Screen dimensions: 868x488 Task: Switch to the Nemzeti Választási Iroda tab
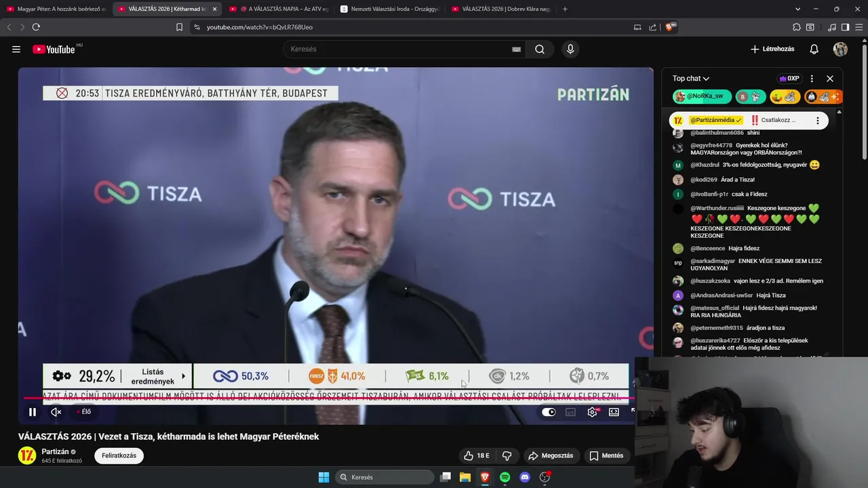(x=390, y=9)
